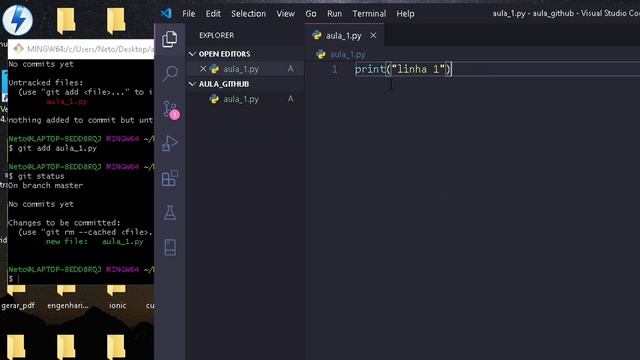This screenshot has width=640, height=360.
Task: Close the aula_1.py editor tab
Action: pyautogui.click(x=373, y=36)
